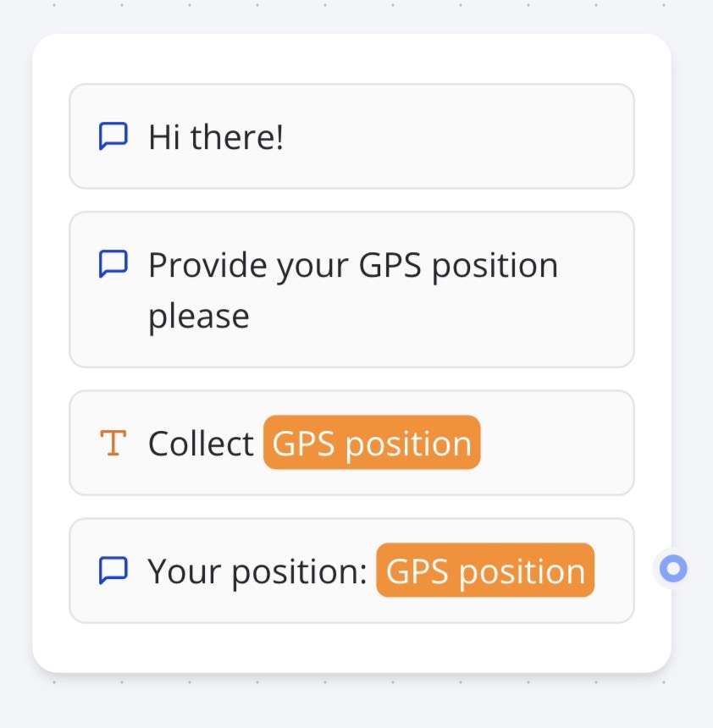This screenshot has height=728, width=713.
Task: Click the chat bubble icon on 'Hi there!'
Action: tap(113, 135)
